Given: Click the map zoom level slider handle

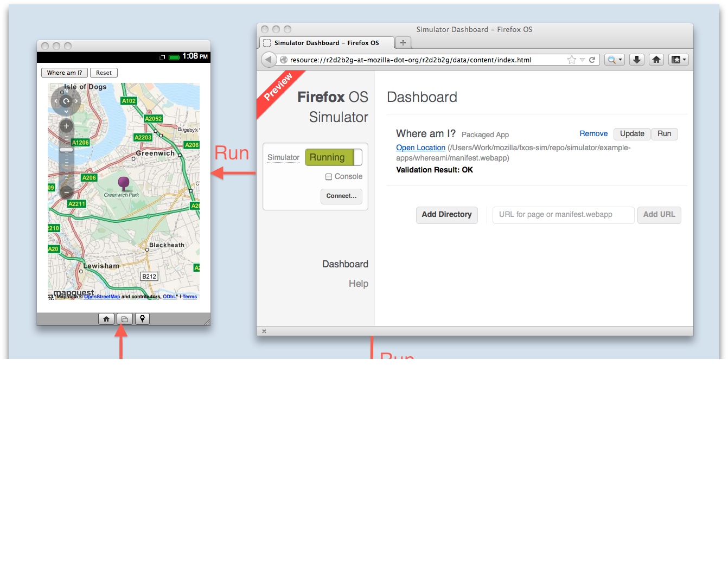Looking at the screenshot, I should (66, 150).
